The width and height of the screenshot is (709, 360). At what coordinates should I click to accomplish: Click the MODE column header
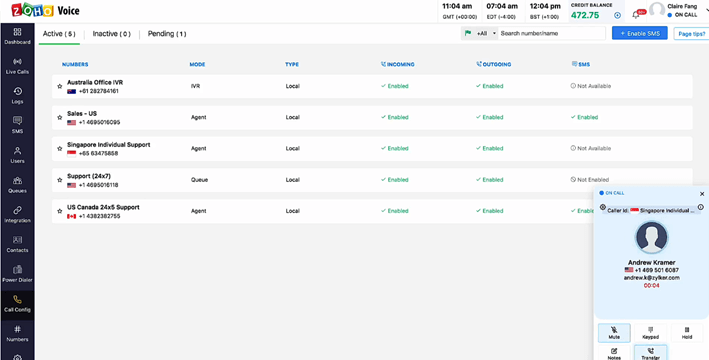[x=197, y=64]
